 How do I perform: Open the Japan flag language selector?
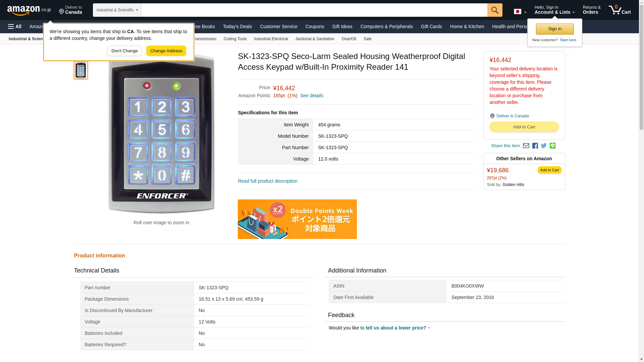tap(520, 11)
